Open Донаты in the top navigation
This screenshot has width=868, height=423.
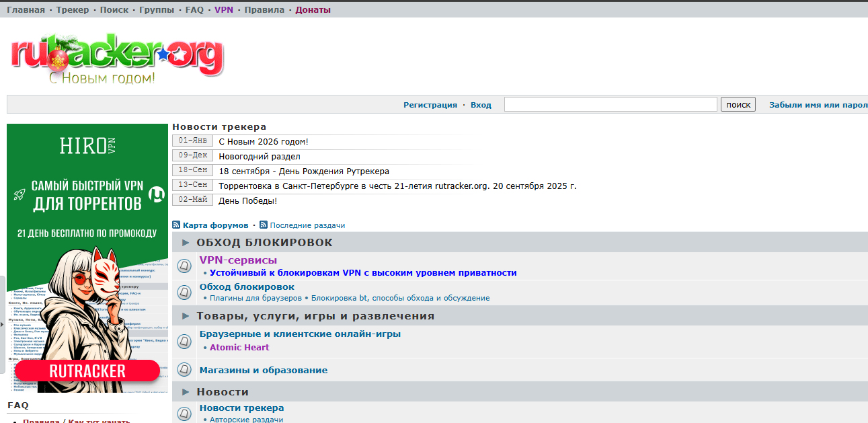click(313, 10)
